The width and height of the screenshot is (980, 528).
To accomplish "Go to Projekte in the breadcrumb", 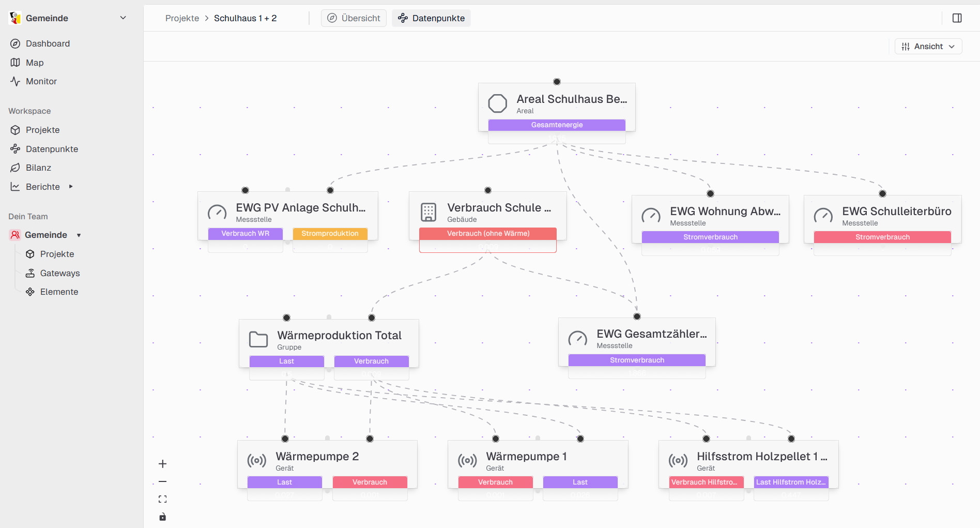I will (x=182, y=18).
